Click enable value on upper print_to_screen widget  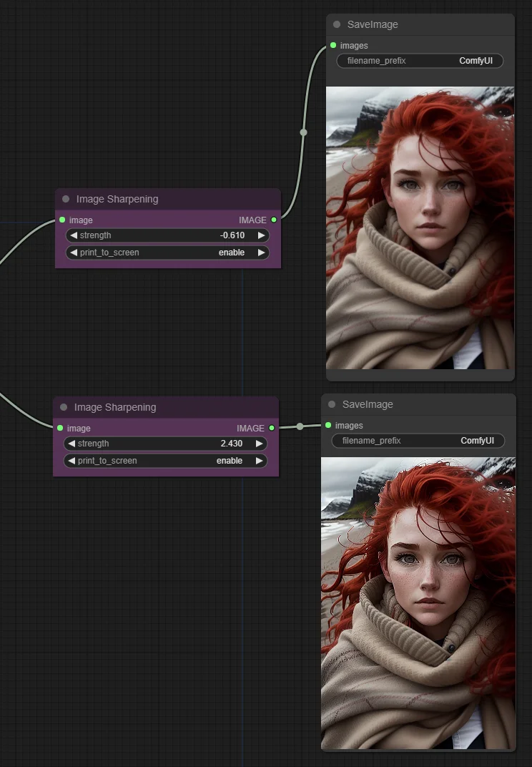tap(231, 253)
